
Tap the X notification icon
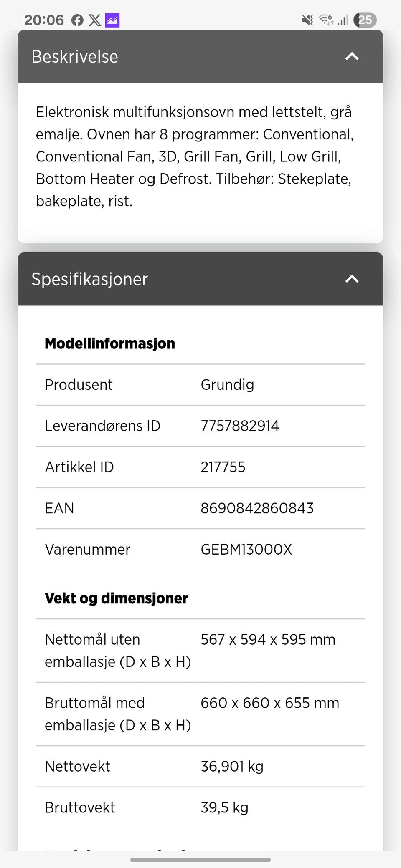(95, 20)
